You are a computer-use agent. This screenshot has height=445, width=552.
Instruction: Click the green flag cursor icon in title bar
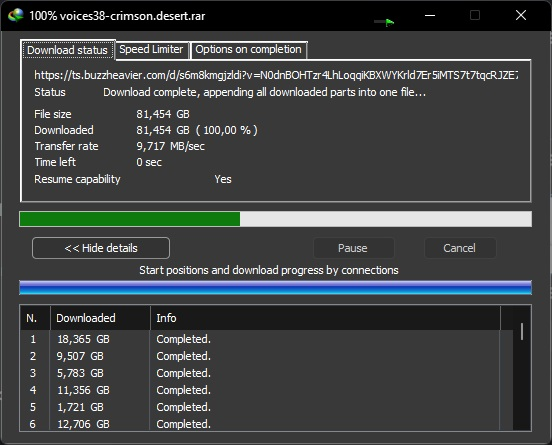(x=384, y=23)
